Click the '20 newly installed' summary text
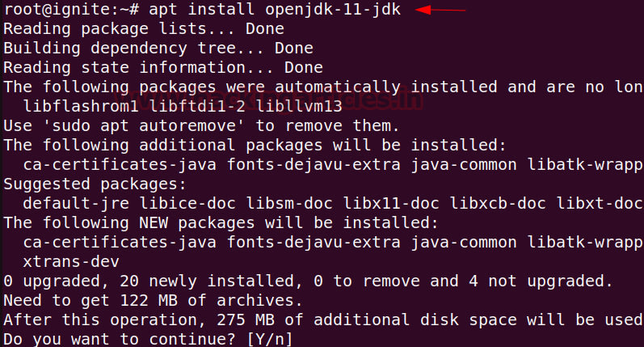This screenshot has height=347, width=644. (x=207, y=281)
